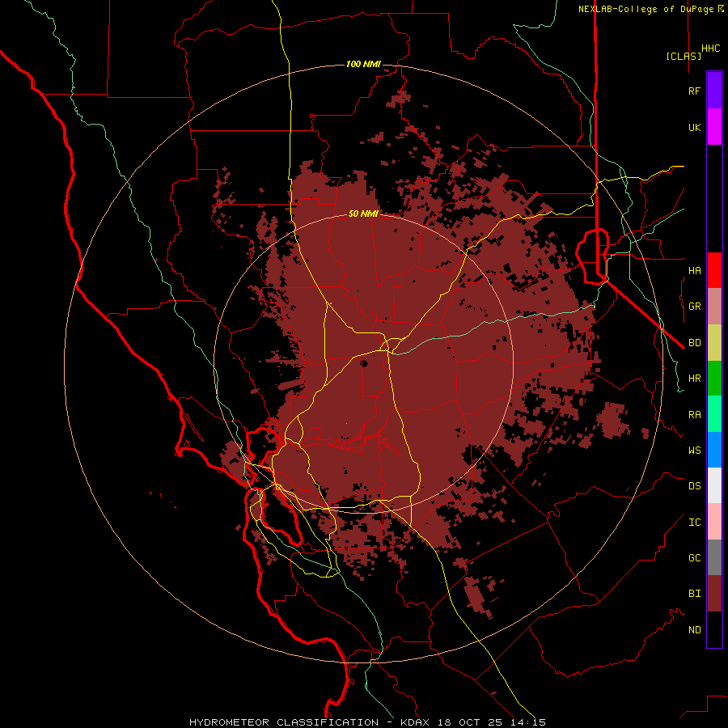Click the 'NEXLAB-College of DuPage' credit text
The height and width of the screenshot is (728, 728).
point(645,9)
